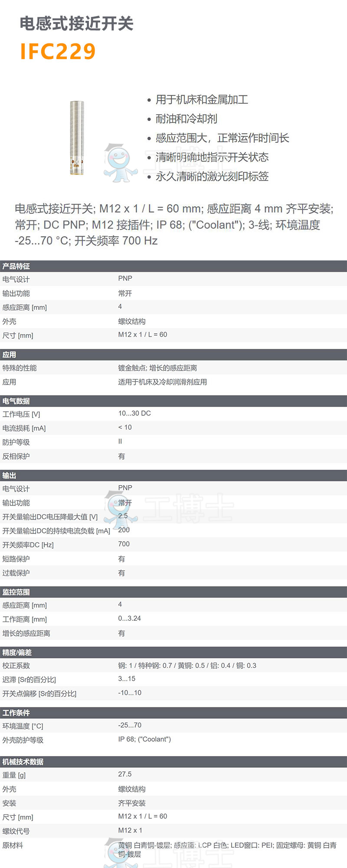
Task: Select the 电气数据 section header
Action: tap(16, 401)
